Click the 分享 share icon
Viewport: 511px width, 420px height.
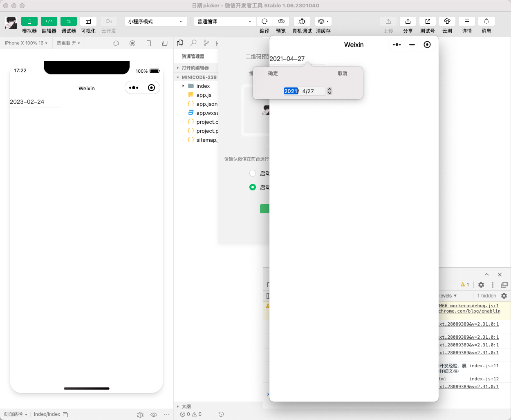pos(408,21)
